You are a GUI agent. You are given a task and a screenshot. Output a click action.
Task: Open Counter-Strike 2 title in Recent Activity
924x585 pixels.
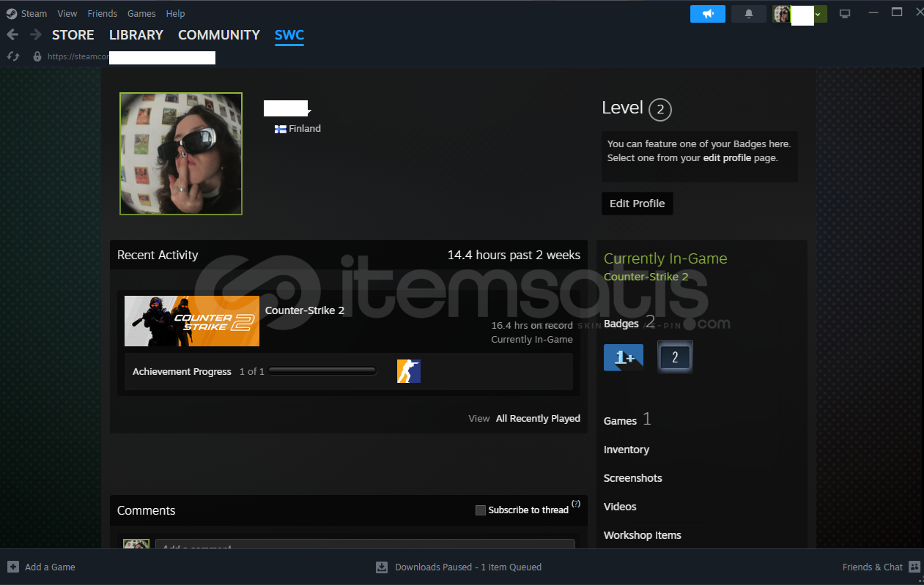[x=305, y=310]
